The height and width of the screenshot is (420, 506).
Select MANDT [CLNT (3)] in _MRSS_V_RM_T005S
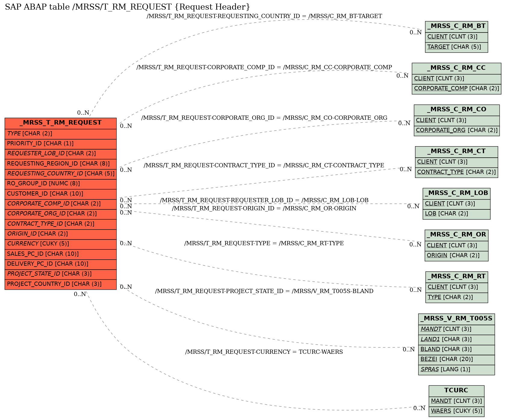tap(456, 329)
